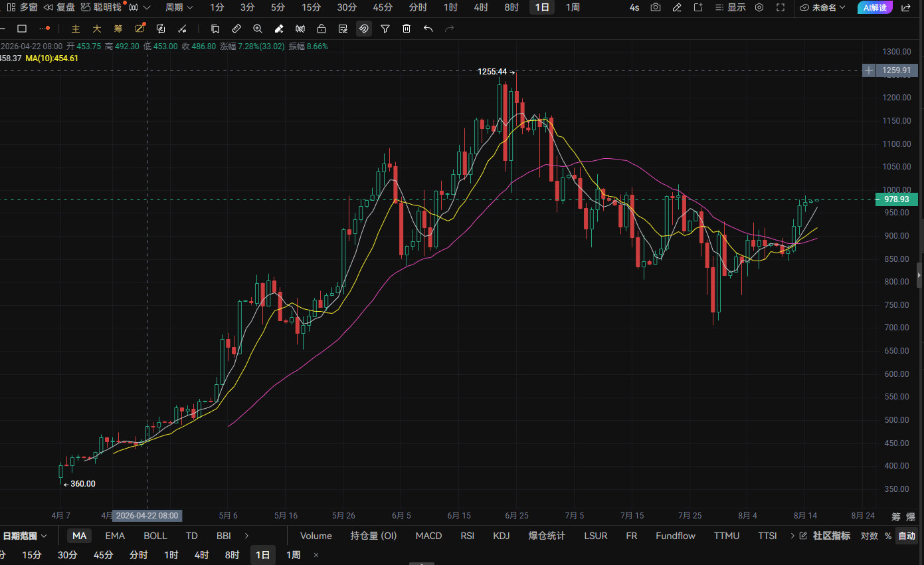Viewport: 924px width, 565px height.
Task: Open candlestick chart type dropdown
Action: tap(139, 7)
